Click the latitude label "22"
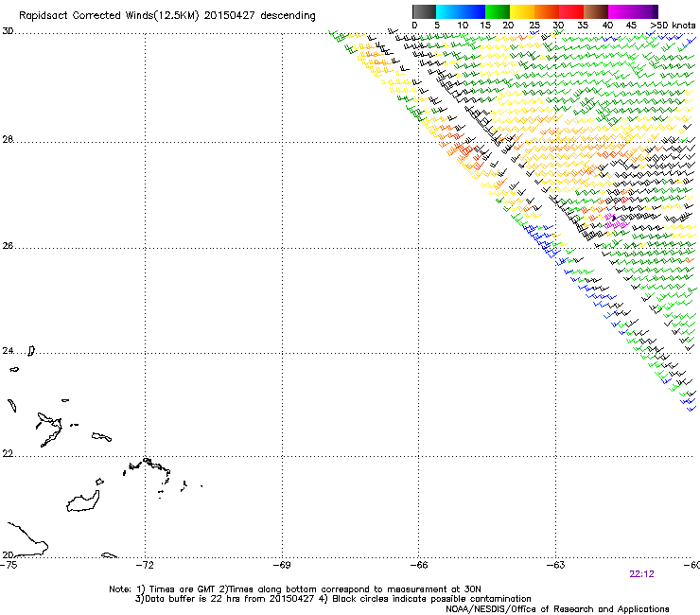Viewport: 700px width, 615px height. tap(8, 454)
